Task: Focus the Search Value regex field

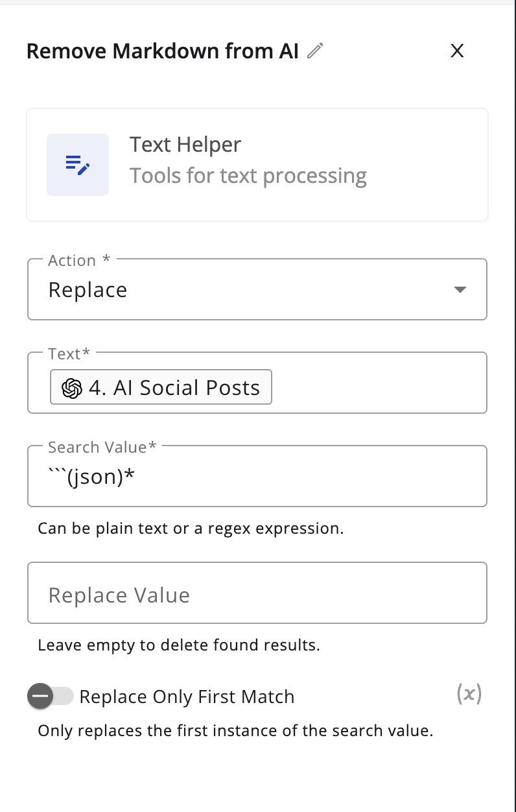Action: pos(257,476)
